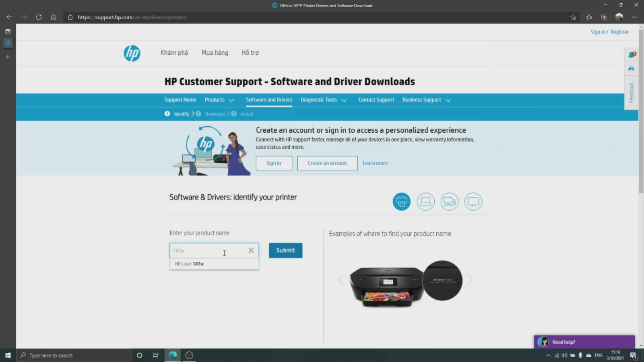Open Cortana from the taskbar
This screenshot has height=362, width=644.
click(139, 355)
